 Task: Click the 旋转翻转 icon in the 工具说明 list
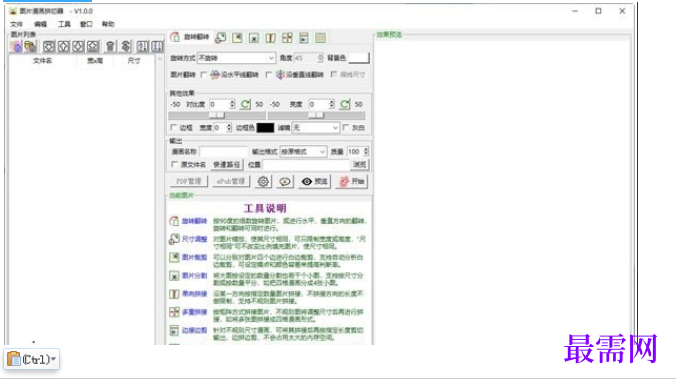click(x=174, y=221)
